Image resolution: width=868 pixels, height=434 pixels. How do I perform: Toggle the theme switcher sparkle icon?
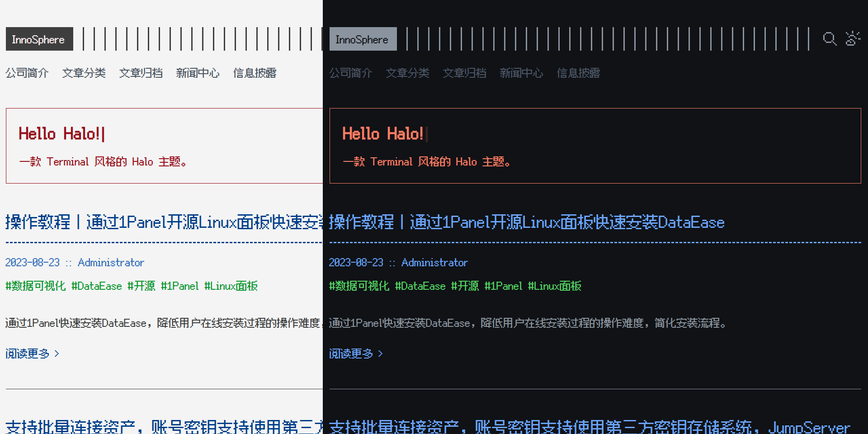click(x=854, y=39)
